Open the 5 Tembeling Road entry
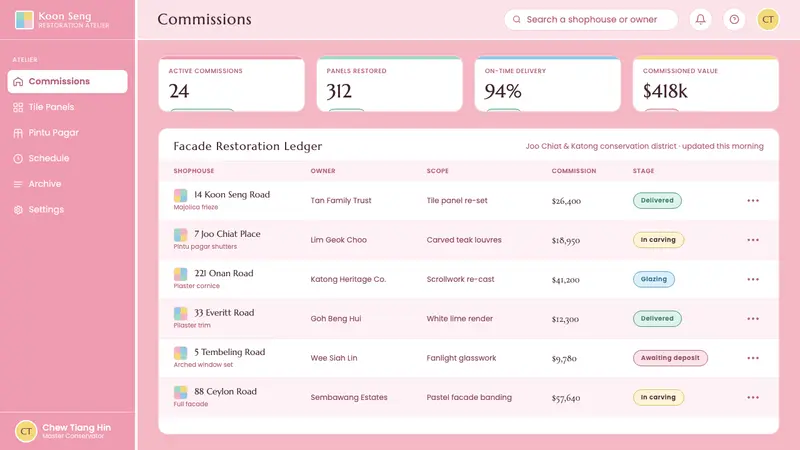 coord(230,352)
